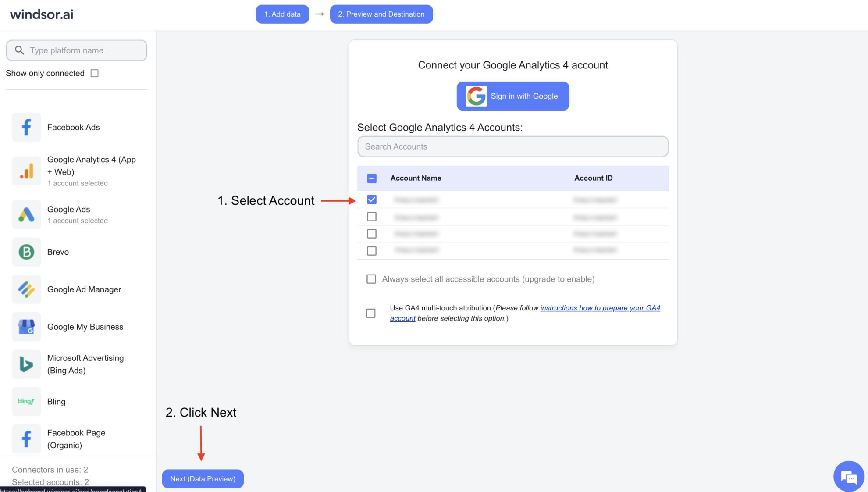Select Microsoft Advertising (Bing Ads) label
Viewport: 868px width, 492px height.
tap(85, 364)
